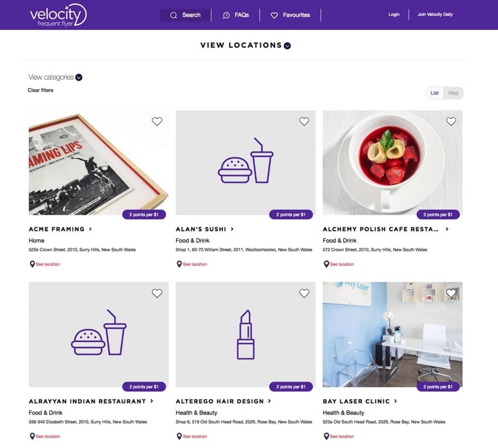498x448 pixels.
Task: Click the map pin under Alterego Hair Design
Action: point(179,436)
